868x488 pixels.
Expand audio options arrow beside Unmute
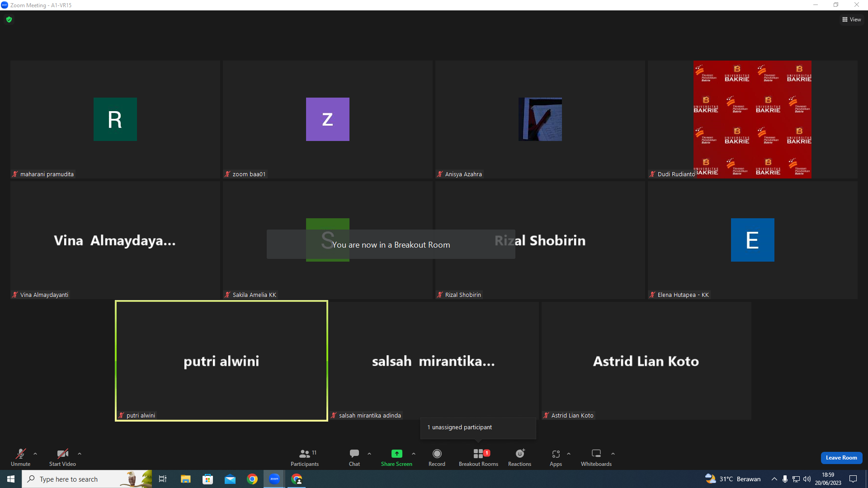[x=35, y=454]
